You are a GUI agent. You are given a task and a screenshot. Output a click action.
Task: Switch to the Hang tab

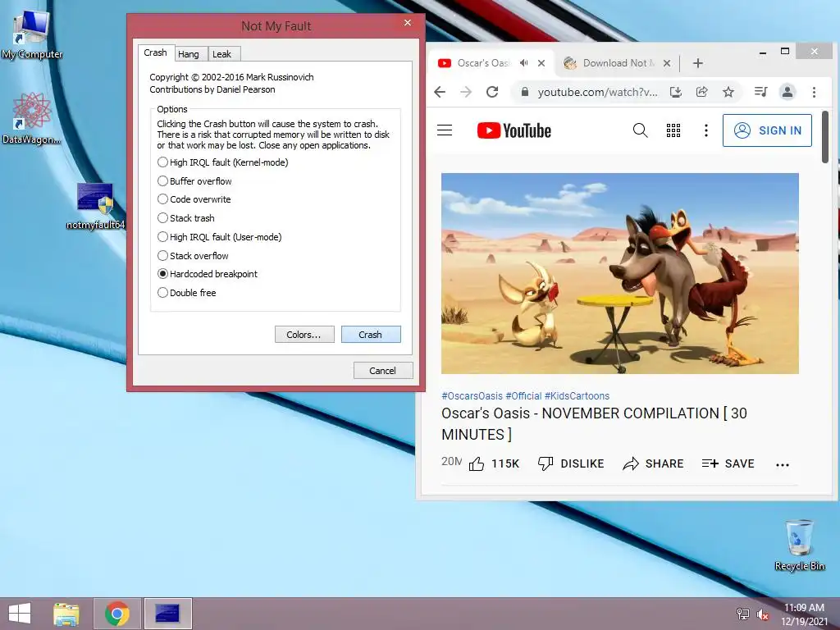189,54
